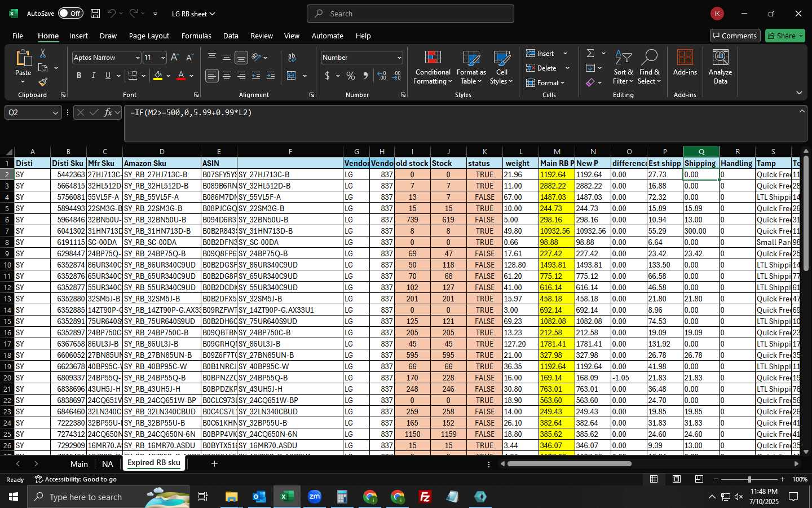Click Insert Function fx icon
Screen dimensions: 812x508
(x=108, y=112)
